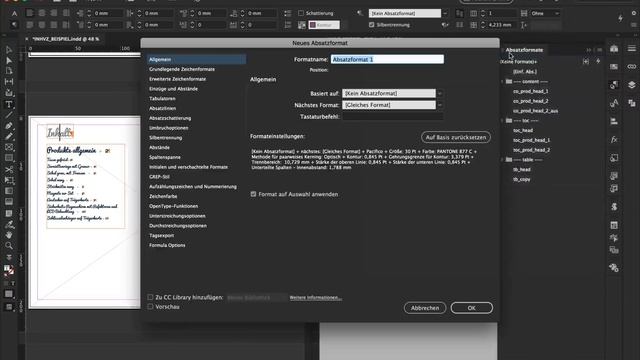Collapse the content style group folder
This screenshot has width=640, height=360.
pos(502,82)
